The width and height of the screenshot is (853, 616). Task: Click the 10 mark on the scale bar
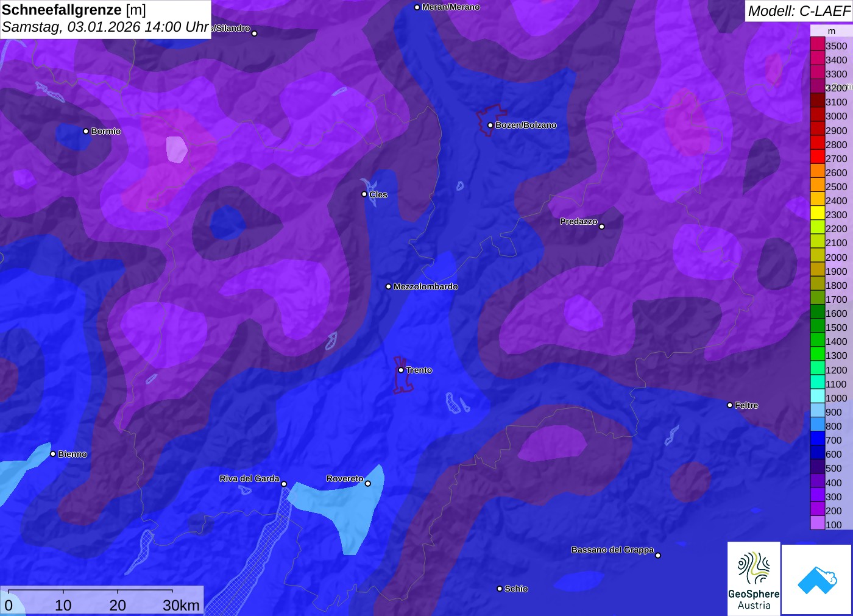coord(63,605)
